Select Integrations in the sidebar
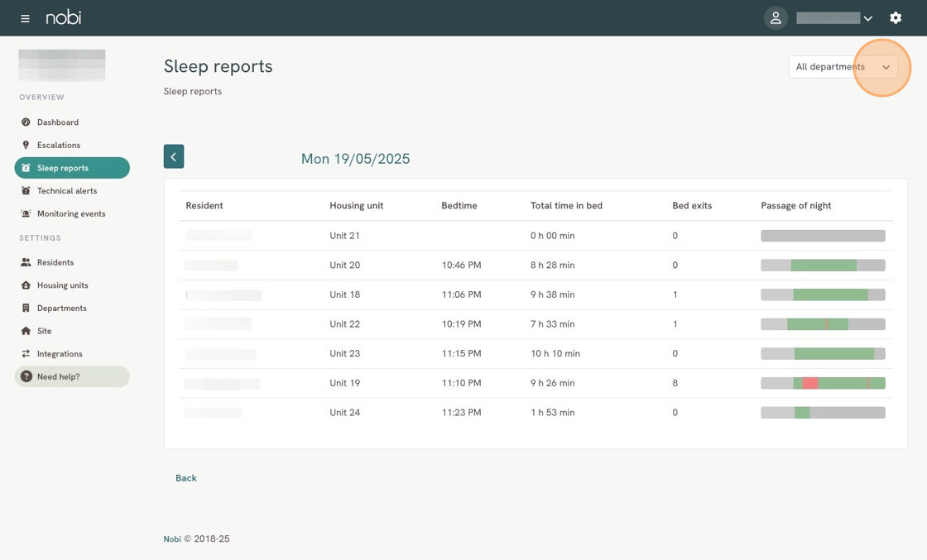Screen dimensions: 927x560 click(x=60, y=354)
